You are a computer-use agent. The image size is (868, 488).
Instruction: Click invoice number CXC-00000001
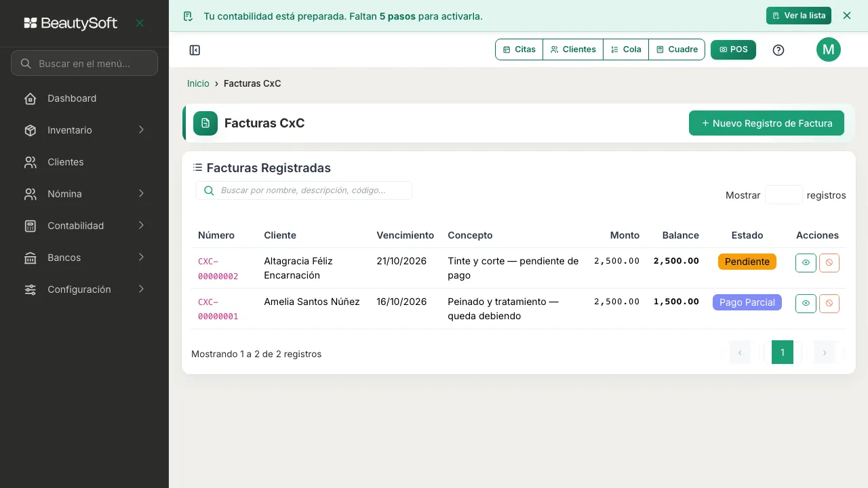(x=218, y=309)
